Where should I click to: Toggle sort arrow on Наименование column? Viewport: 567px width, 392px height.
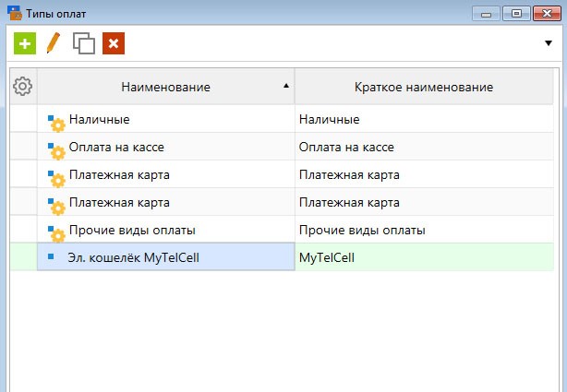(x=286, y=86)
